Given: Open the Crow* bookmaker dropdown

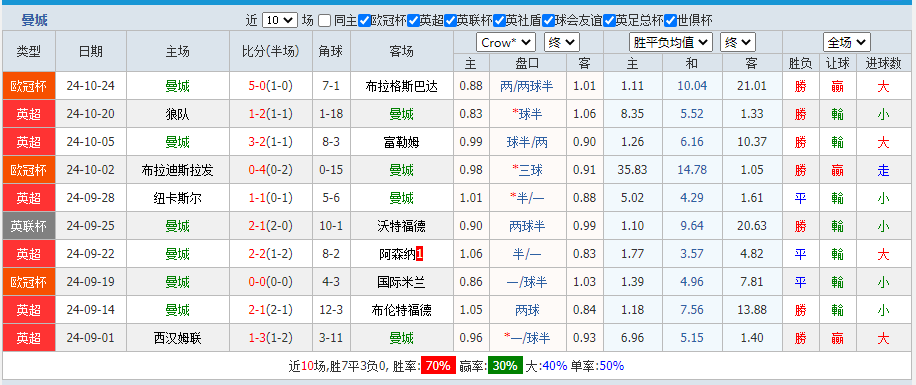Looking at the screenshot, I should 506,43.
